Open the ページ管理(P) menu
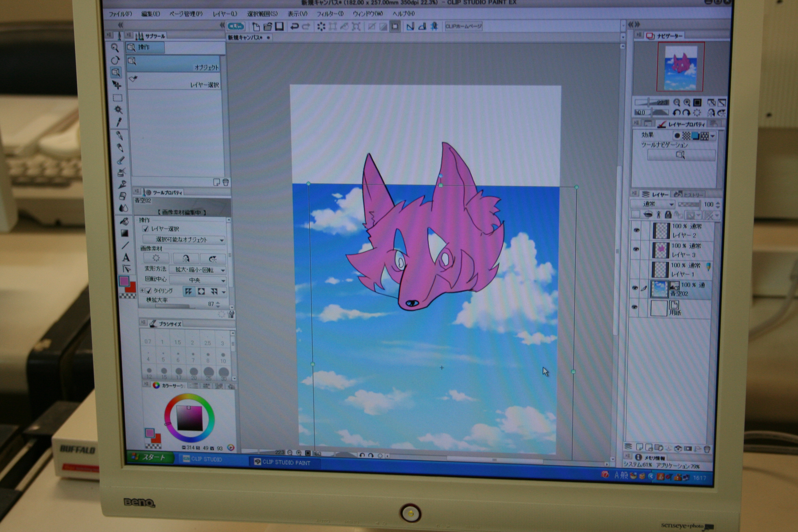798x532 pixels. (186, 14)
